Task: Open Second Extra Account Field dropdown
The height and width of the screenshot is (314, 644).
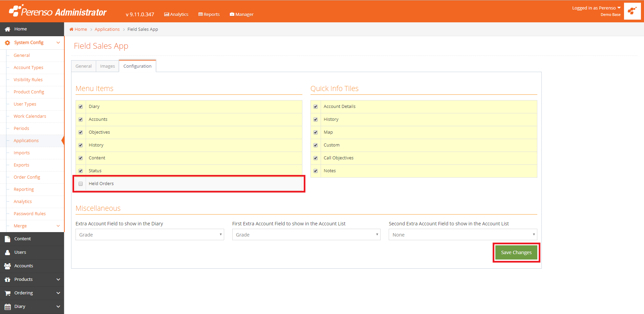Action: pyautogui.click(x=463, y=234)
